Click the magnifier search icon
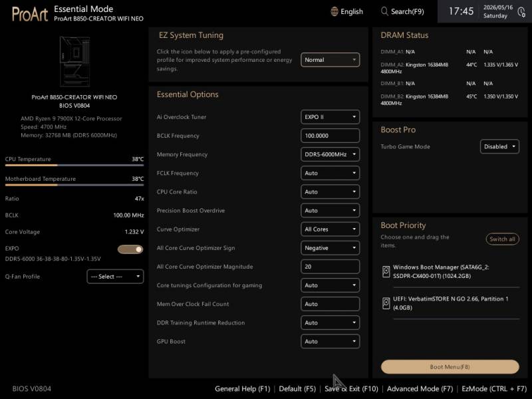The width and height of the screenshot is (532, 399). (x=384, y=11)
